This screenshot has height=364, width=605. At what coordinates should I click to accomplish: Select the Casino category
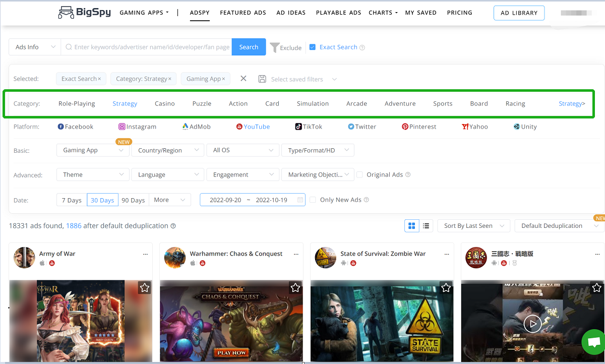pyautogui.click(x=165, y=103)
